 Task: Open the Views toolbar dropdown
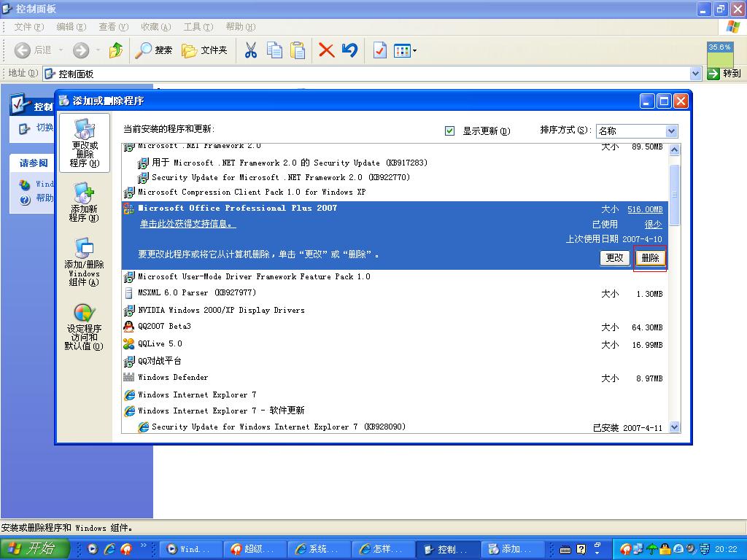pos(405,50)
